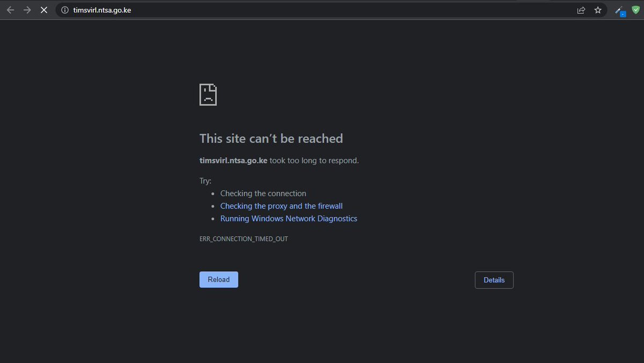
Task: Launch Running Windows Network Diagnostics
Action: pos(289,218)
